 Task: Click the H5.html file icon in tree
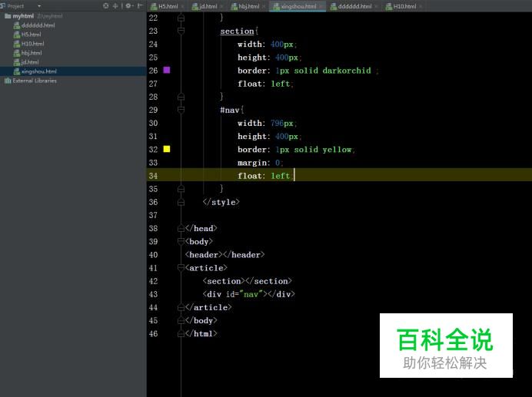[x=17, y=35]
